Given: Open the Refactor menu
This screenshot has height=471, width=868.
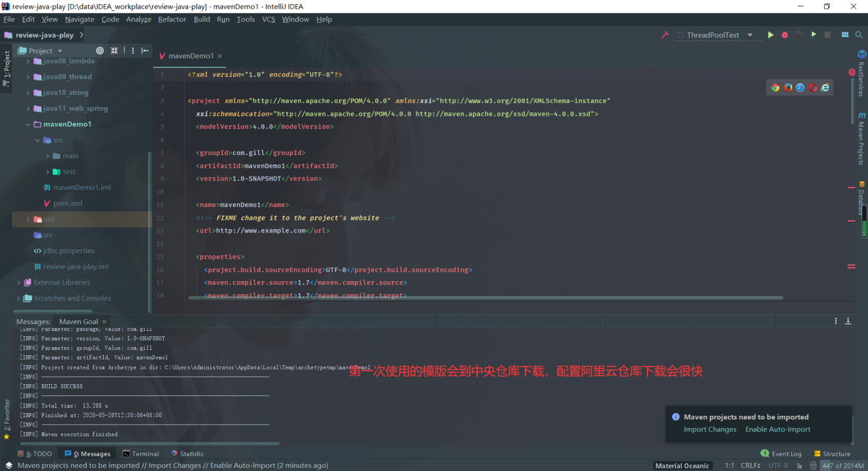Looking at the screenshot, I should (x=172, y=19).
